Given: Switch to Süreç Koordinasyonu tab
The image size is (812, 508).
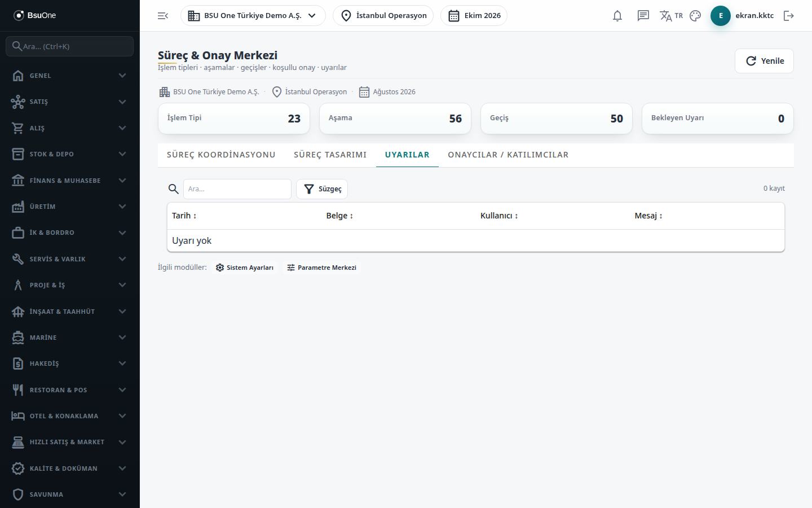Looking at the screenshot, I should (x=221, y=155).
